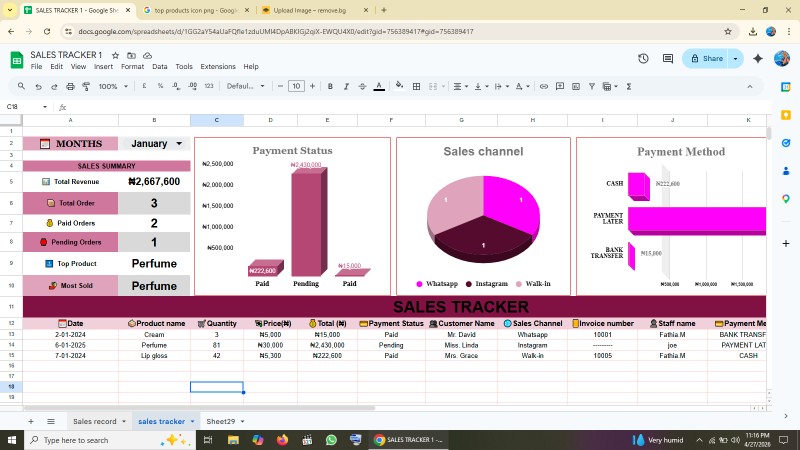Open Gemini sparkle assistant
This screenshot has width=800, height=450.
click(x=758, y=58)
